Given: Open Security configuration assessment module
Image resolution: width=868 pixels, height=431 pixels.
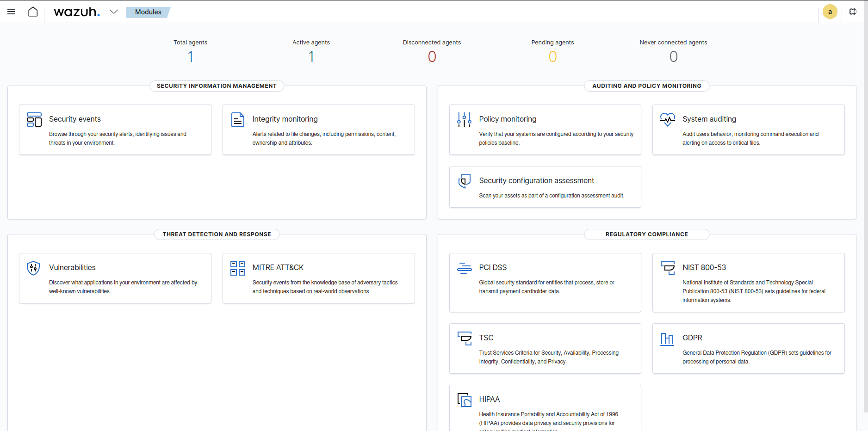Looking at the screenshot, I should click(536, 181).
